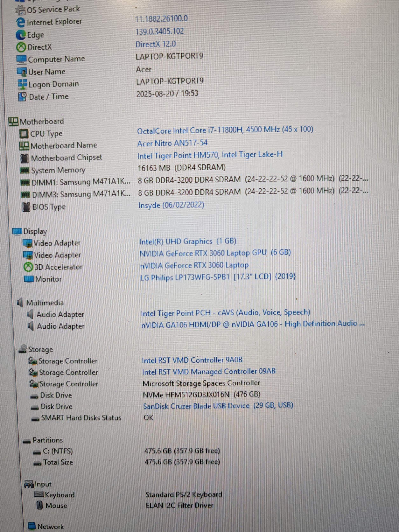Screen dimensions: 399x532
Task: Open the Insyde BIOS link
Action: (171, 205)
